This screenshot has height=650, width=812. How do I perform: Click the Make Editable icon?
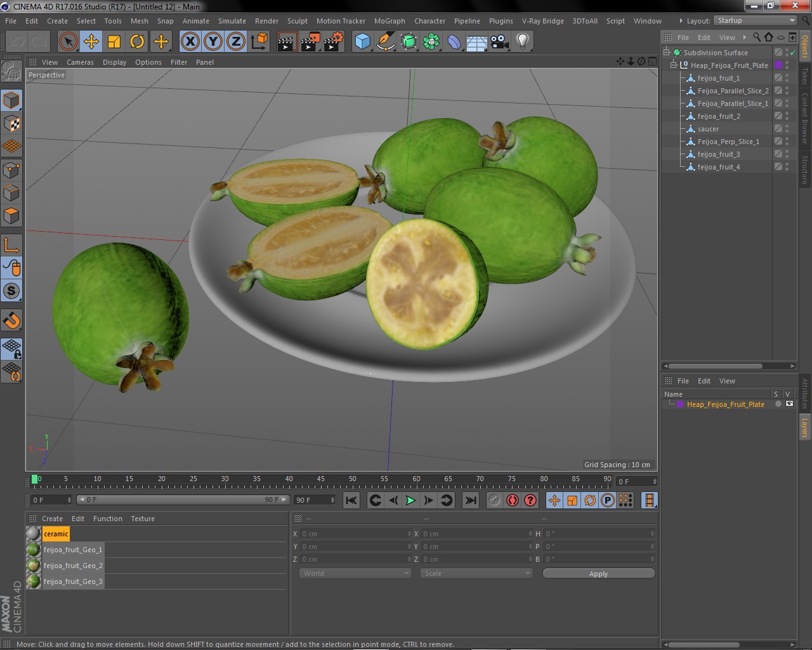11,71
